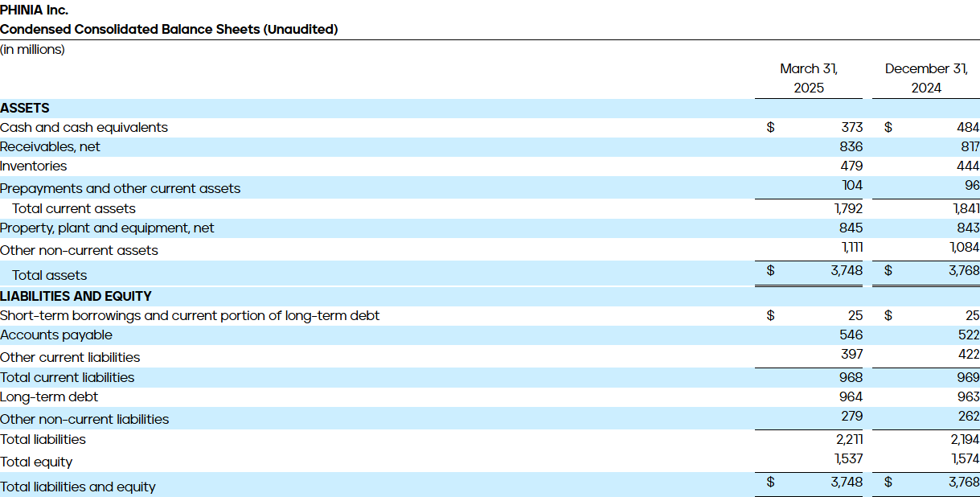Select the Short-term borrowings row label
The height and width of the screenshot is (497, 980).
[x=191, y=315]
